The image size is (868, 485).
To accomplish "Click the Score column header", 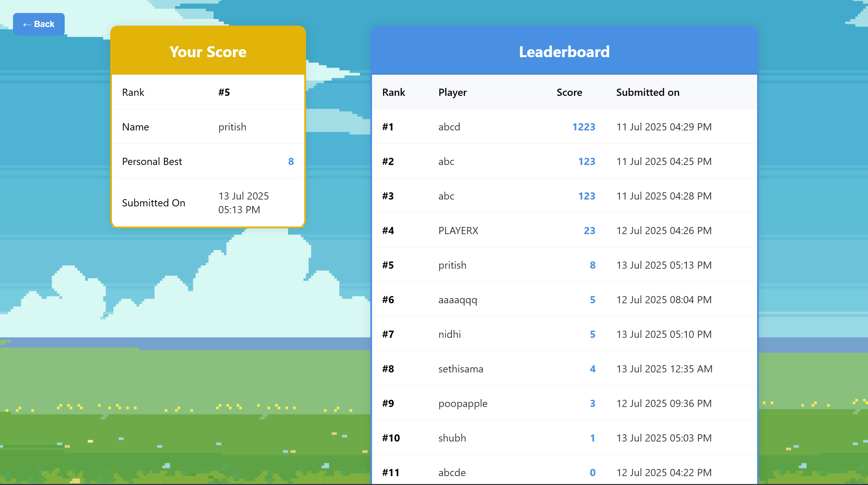I will coord(569,92).
